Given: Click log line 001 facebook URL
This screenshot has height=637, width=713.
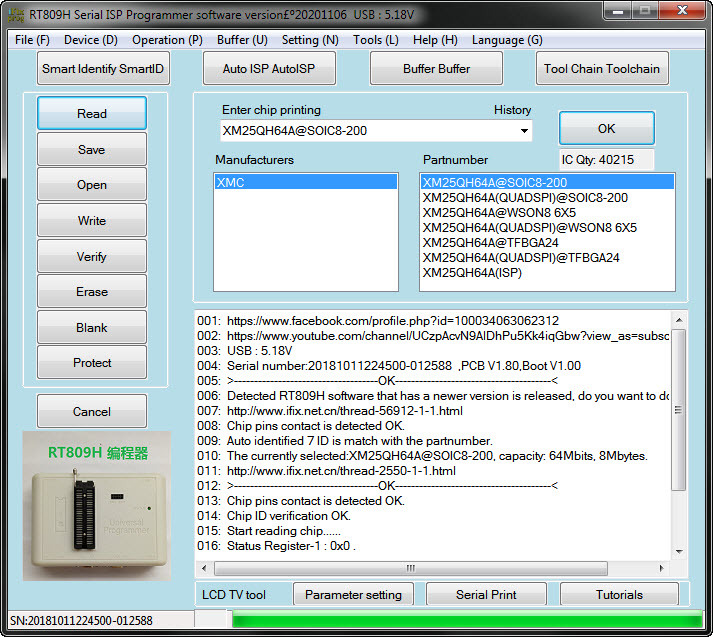Looking at the screenshot, I should click(x=393, y=321).
